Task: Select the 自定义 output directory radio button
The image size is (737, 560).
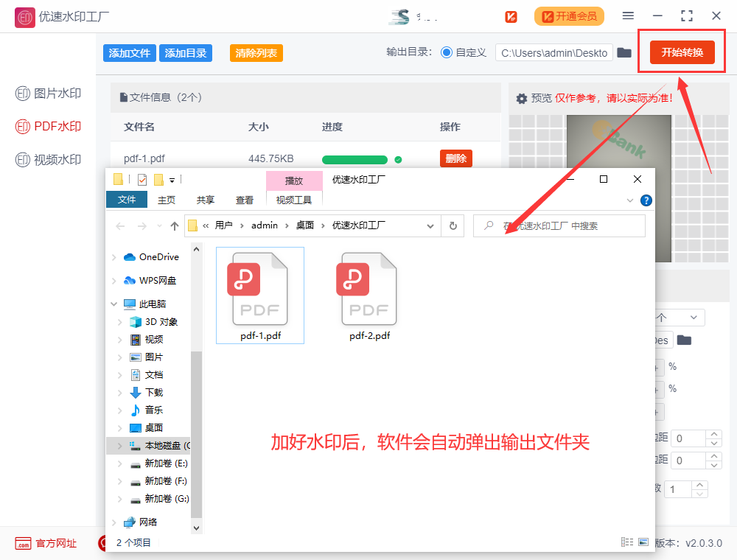Action: 447,52
